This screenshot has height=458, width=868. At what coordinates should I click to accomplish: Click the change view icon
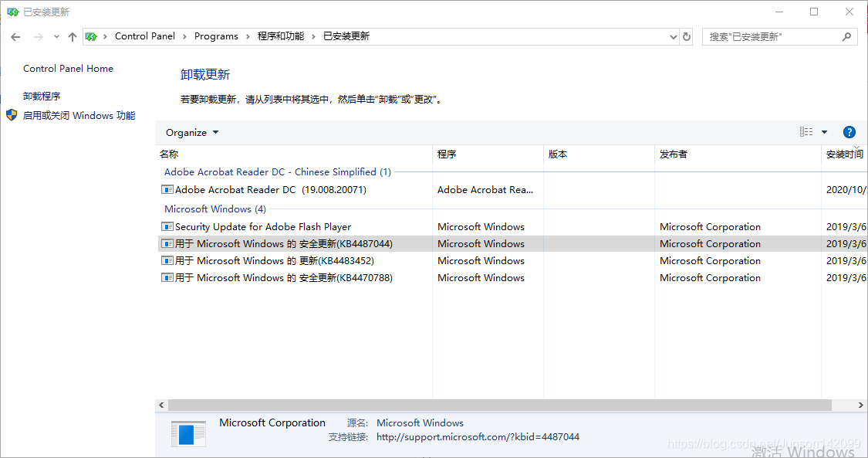806,132
